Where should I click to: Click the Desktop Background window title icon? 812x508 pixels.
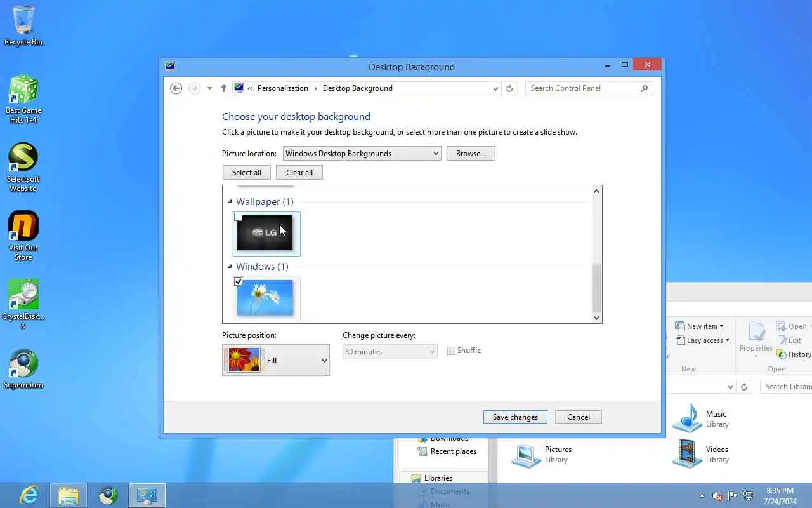click(169, 65)
